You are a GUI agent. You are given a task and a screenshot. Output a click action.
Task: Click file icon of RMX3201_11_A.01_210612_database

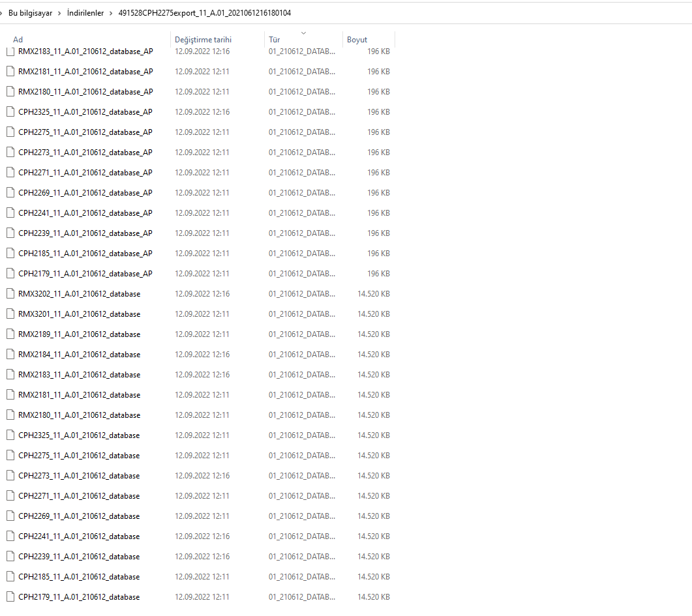(10, 314)
